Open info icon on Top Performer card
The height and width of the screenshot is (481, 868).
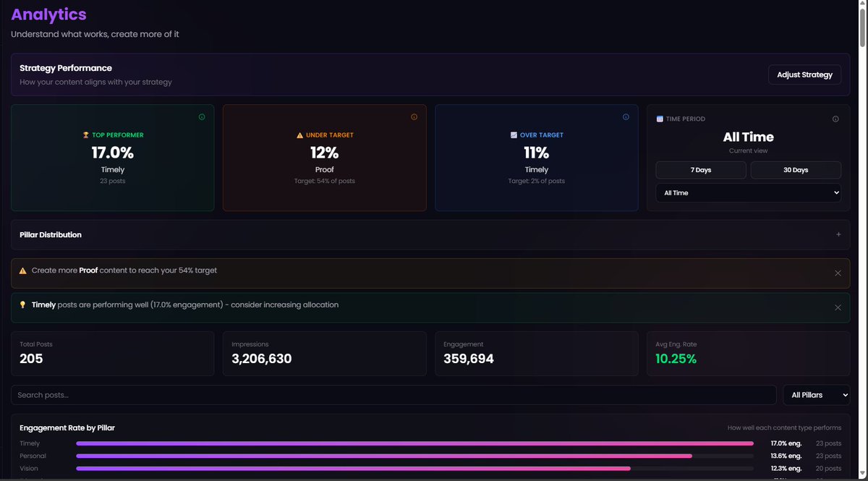[x=202, y=117]
